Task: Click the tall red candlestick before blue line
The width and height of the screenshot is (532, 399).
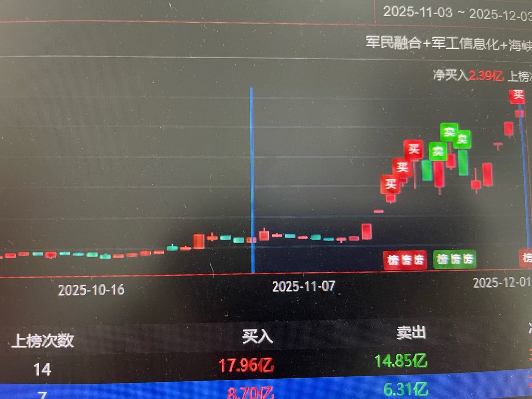Action: [x=199, y=241]
